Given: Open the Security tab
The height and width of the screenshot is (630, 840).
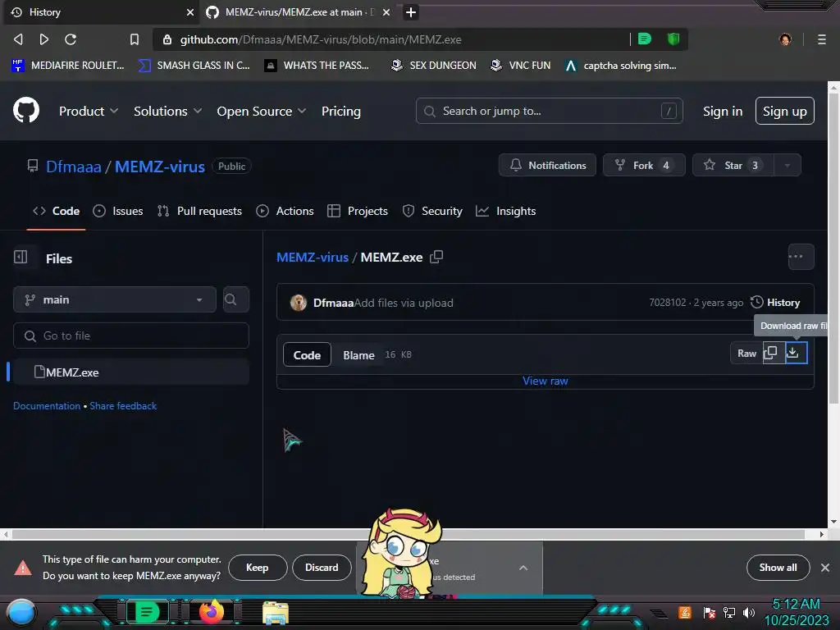Looking at the screenshot, I should coord(432,211).
